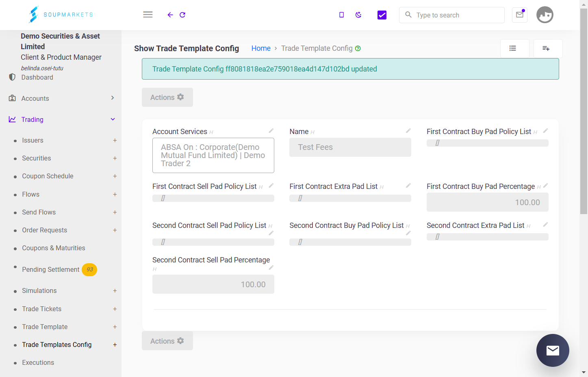Toggle the purple checkbox icon in header
The width and height of the screenshot is (588, 377).
point(382,15)
